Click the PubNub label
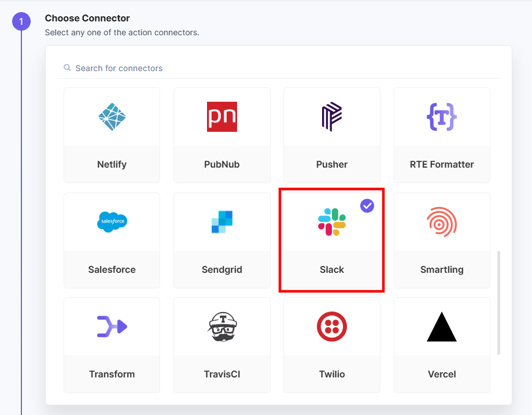 [x=222, y=165]
